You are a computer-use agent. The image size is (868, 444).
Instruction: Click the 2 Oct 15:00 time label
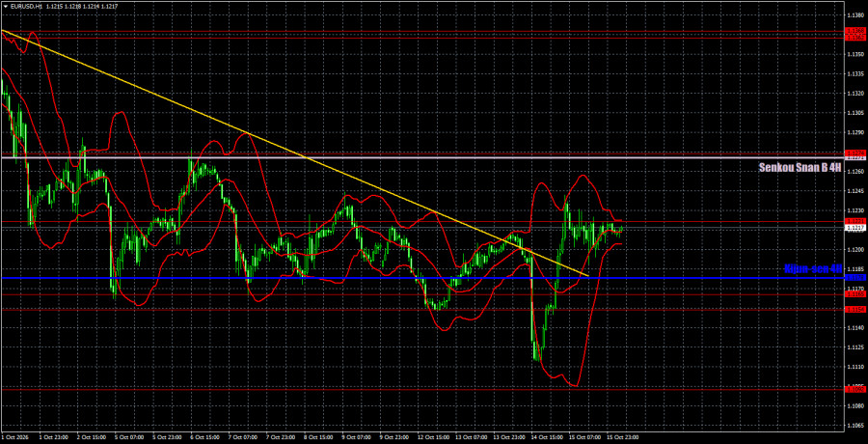coord(92,437)
